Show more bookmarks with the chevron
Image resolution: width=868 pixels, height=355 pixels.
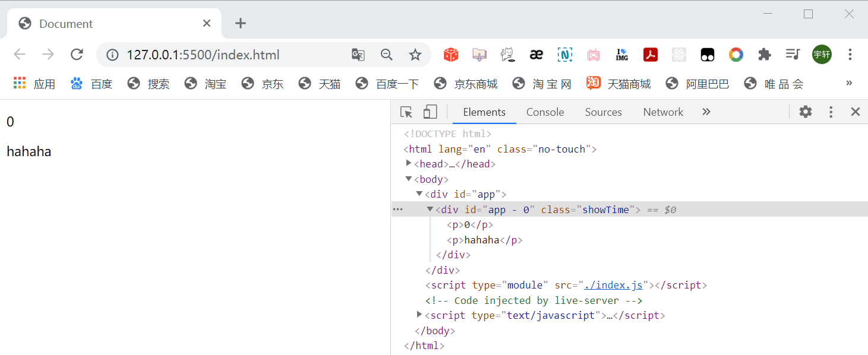[850, 83]
